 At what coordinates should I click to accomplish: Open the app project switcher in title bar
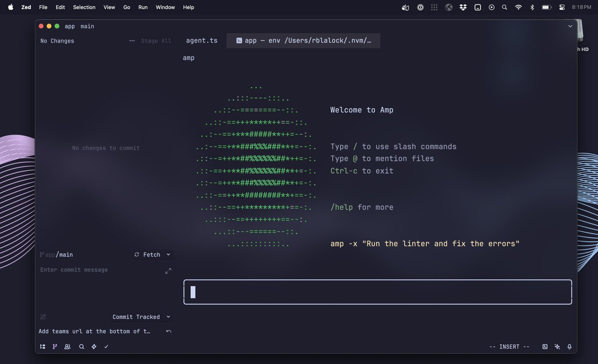70,26
